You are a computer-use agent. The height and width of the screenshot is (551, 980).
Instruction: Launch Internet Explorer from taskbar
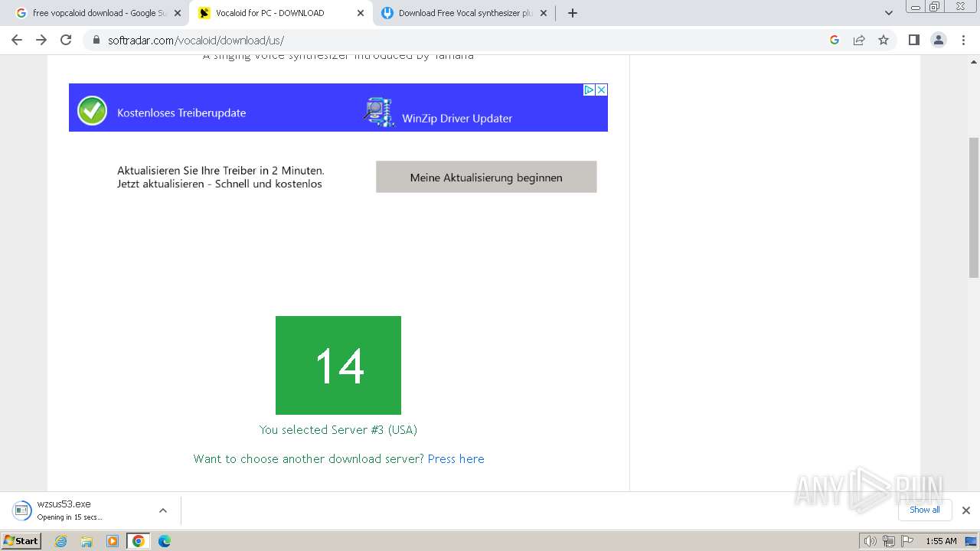coord(61,541)
